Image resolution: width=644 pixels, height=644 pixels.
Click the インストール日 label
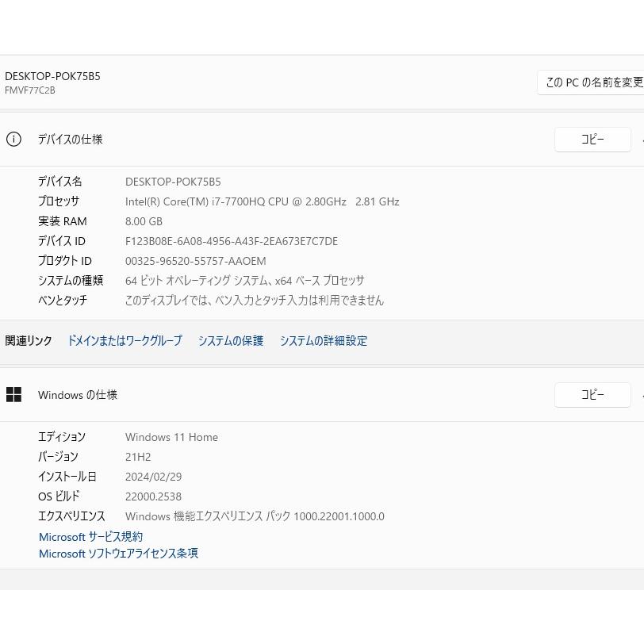pos(67,477)
